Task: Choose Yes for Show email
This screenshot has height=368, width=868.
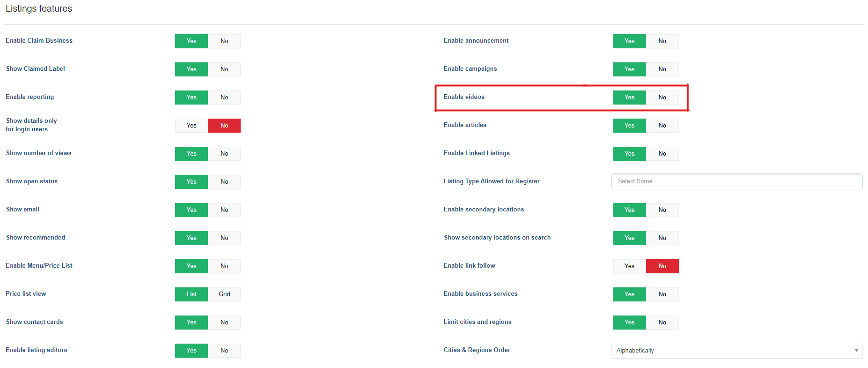Action: click(191, 210)
